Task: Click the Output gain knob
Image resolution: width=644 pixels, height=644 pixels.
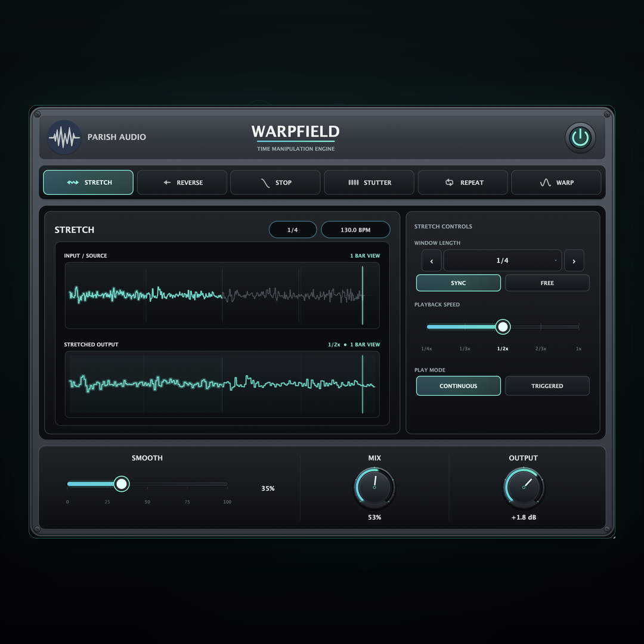Action: coord(524,488)
